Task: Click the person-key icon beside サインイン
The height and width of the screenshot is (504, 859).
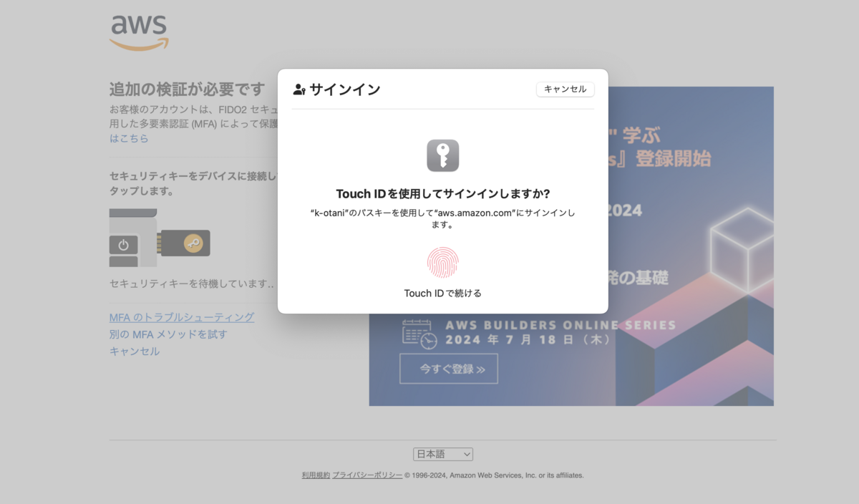Action: pos(299,90)
